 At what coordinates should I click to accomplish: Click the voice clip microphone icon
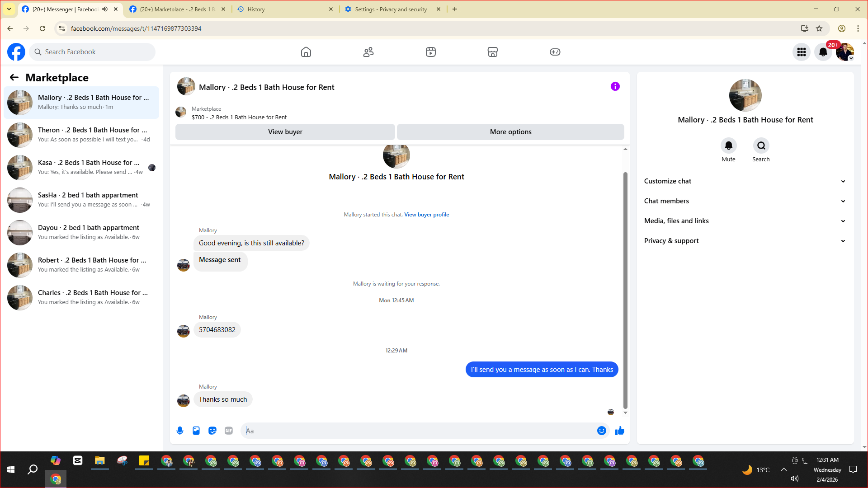(x=180, y=431)
